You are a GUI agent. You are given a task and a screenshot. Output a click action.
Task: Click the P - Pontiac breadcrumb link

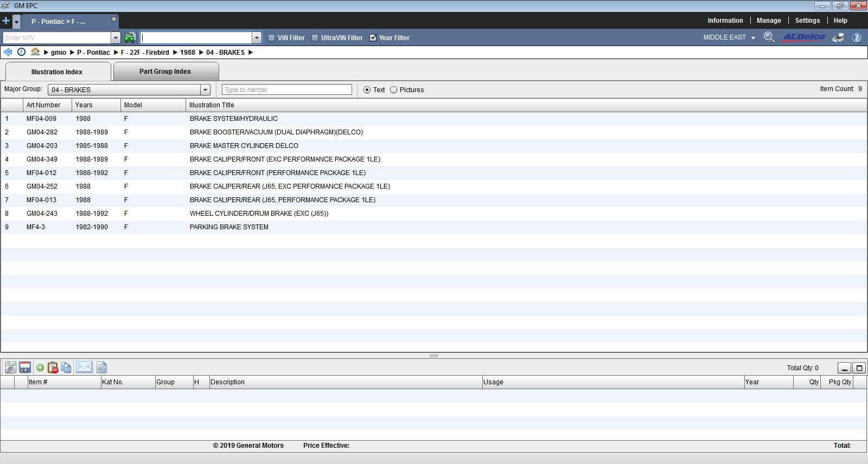pos(93,53)
